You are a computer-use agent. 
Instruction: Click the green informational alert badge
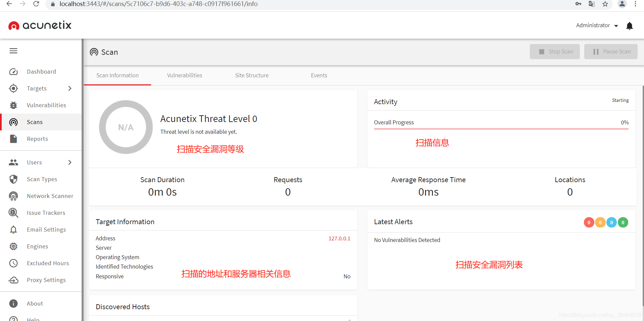point(623,222)
